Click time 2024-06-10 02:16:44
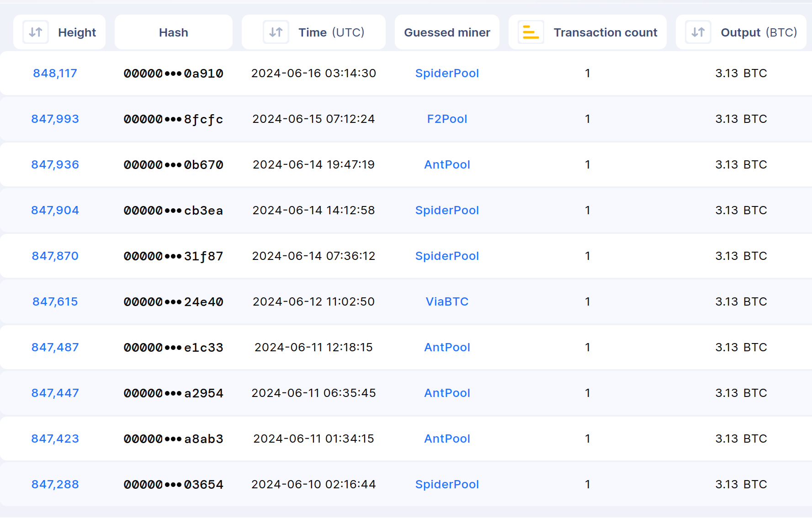812x518 pixels. [x=313, y=484]
